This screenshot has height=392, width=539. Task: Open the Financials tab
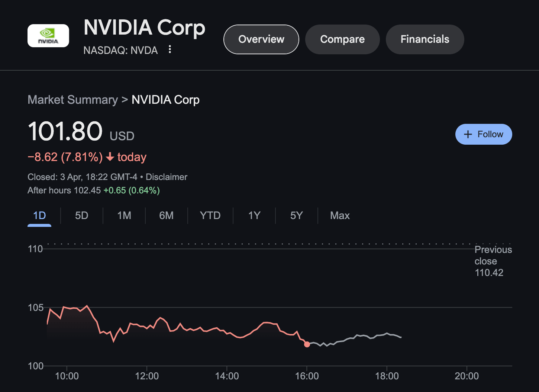tap(425, 39)
